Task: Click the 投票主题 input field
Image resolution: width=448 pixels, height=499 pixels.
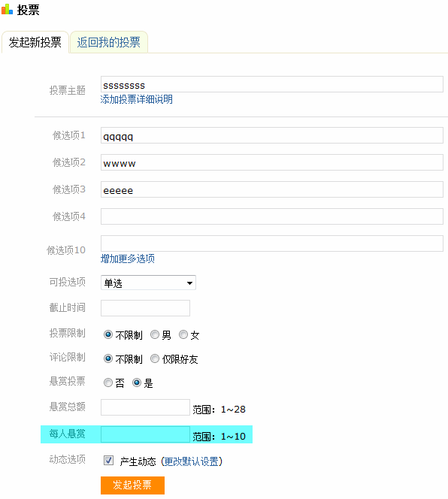Action: 272,84
